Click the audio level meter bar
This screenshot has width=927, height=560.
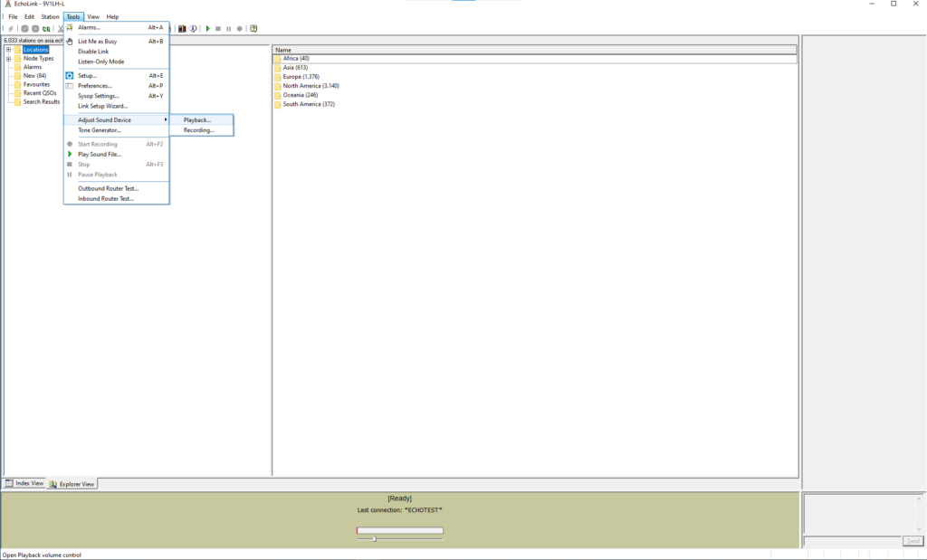[x=399, y=530]
